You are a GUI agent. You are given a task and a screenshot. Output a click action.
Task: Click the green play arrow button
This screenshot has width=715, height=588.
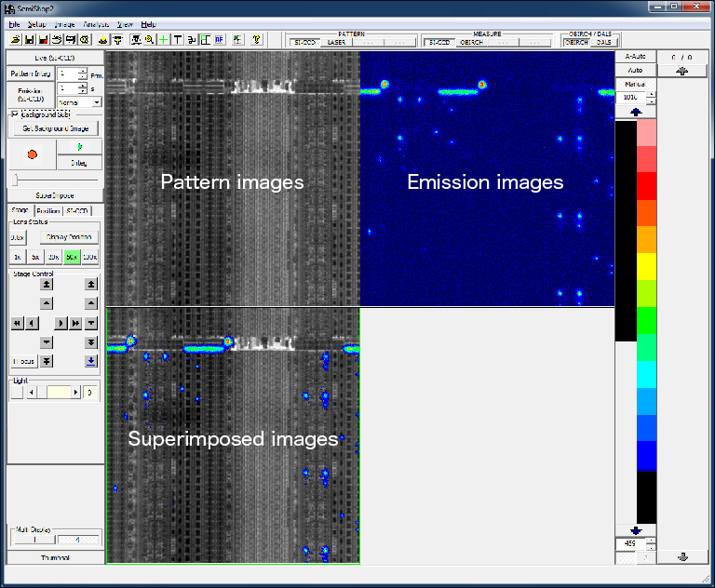(78, 147)
